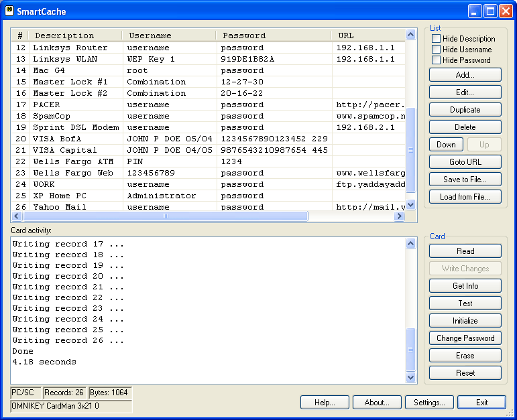The height and width of the screenshot is (420, 517).
Task: Click the Description column header
Action: point(75,36)
